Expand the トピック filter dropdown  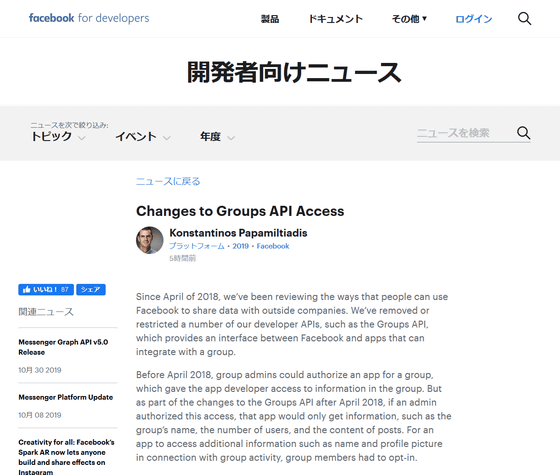point(58,137)
